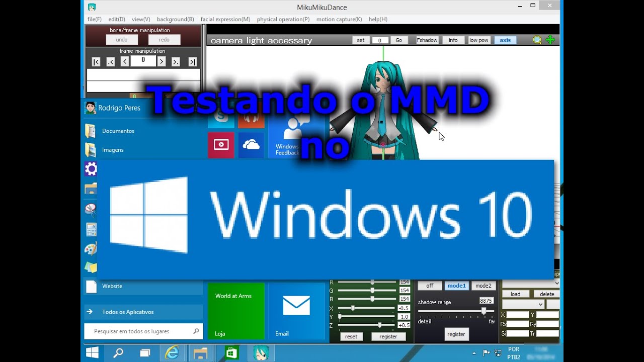
Task: Toggle the axis display button
Action: point(505,40)
